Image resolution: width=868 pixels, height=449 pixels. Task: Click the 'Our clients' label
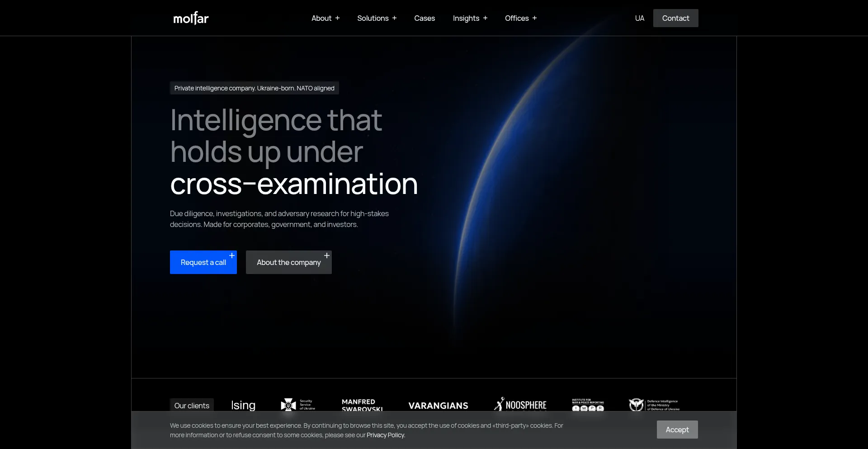click(192, 406)
